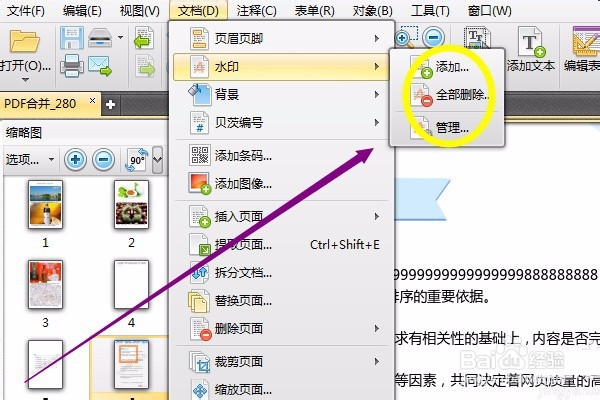
Task: Click the zoom-out minus icon in the toolbar
Action: (x=433, y=37)
